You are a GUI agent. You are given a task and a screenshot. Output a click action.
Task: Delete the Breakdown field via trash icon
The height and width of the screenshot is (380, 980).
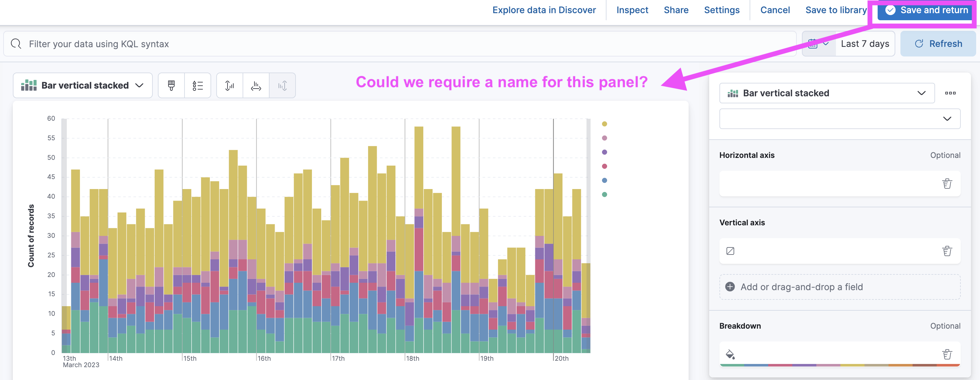tap(947, 354)
